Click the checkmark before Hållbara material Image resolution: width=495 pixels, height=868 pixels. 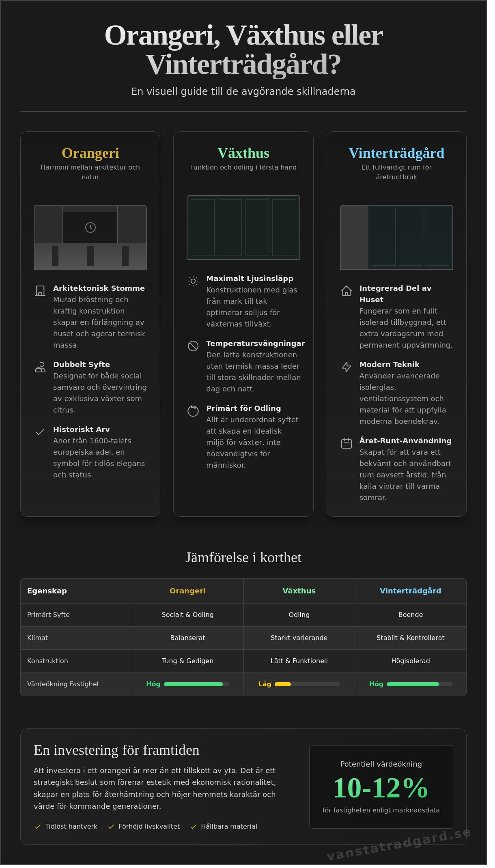pyautogui.click(x=194, y=827)
